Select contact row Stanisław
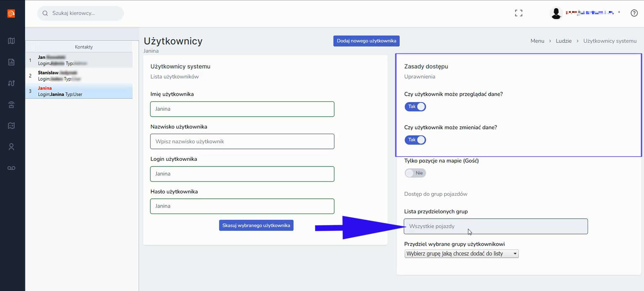 click(79, 76)
